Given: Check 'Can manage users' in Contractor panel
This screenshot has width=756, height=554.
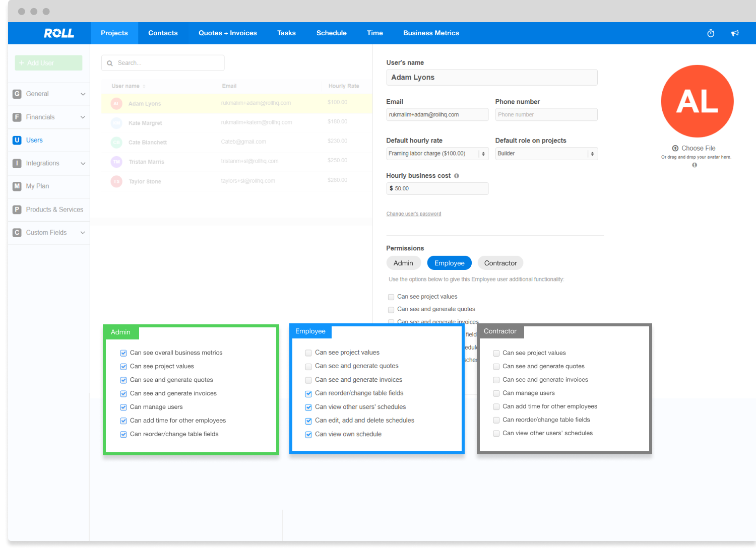Looking at the screenshot, I should click(496, 393).
